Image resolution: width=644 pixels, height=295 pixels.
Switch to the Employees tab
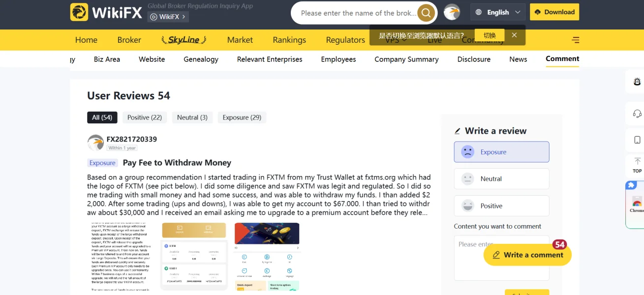(x=338, y=59)
